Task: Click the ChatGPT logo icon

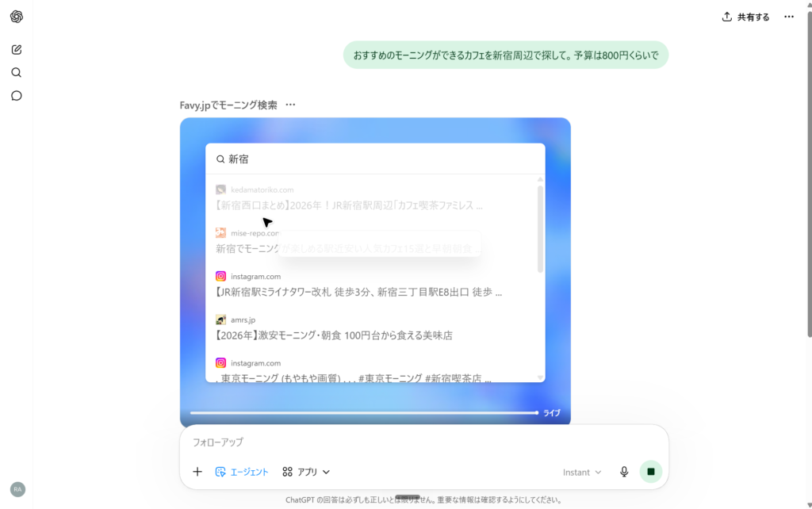Action: click(x=17, y=17)
